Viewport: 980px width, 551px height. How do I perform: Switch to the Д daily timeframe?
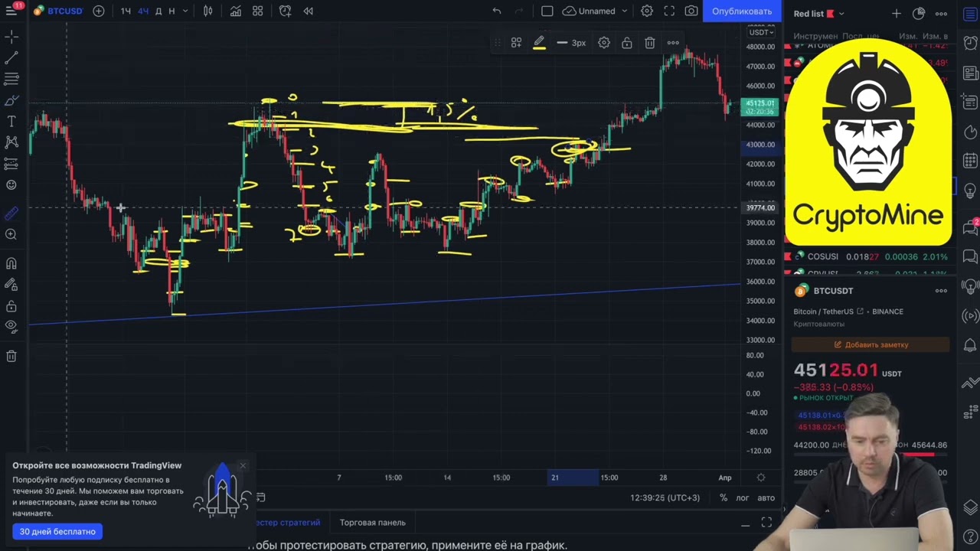pos(158,11)
